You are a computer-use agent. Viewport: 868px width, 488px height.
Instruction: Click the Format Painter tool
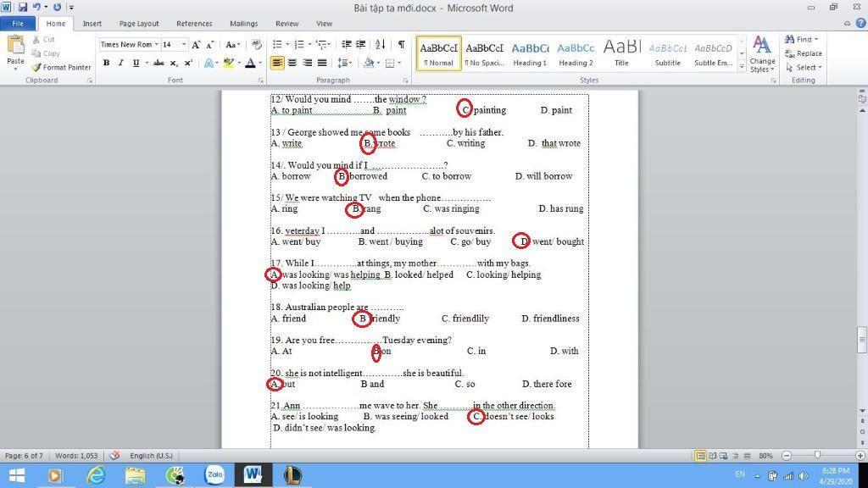click(61, 67)
